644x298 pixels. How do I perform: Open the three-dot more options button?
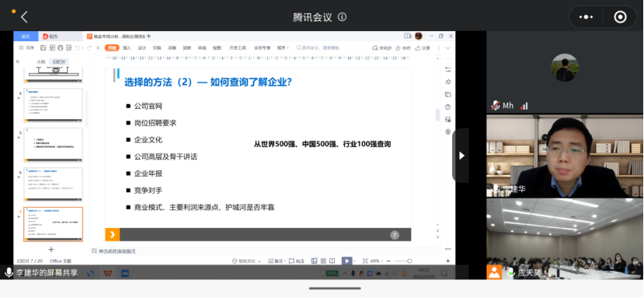[586, 17]
